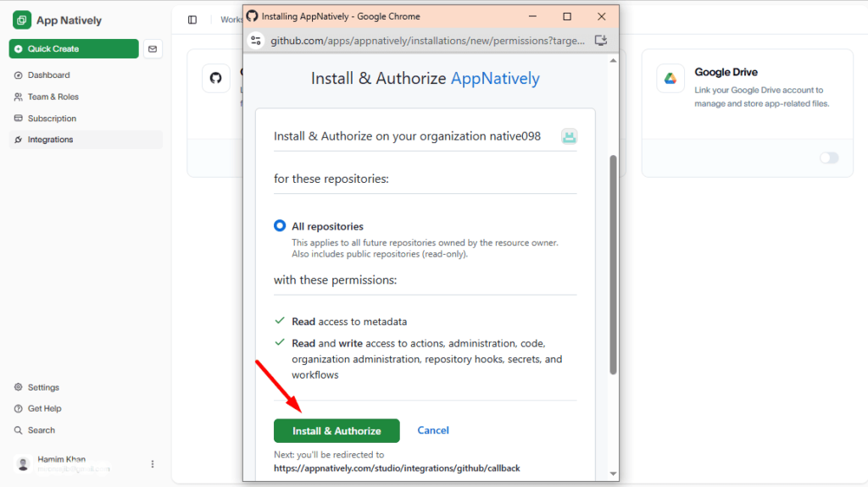Click 'for these repositories:' heading

331,179
